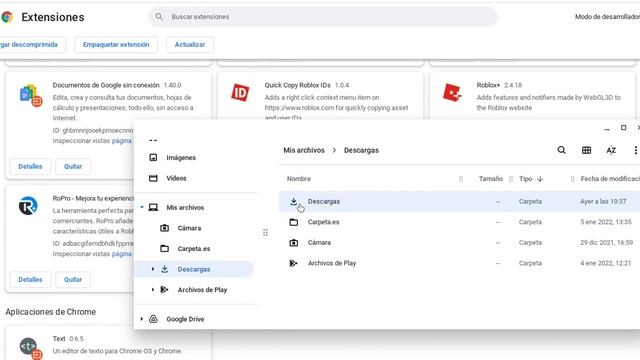Select the Carpeta.es folder row
Viewport: 640px width, 360px height.
(x=459, y=222)
